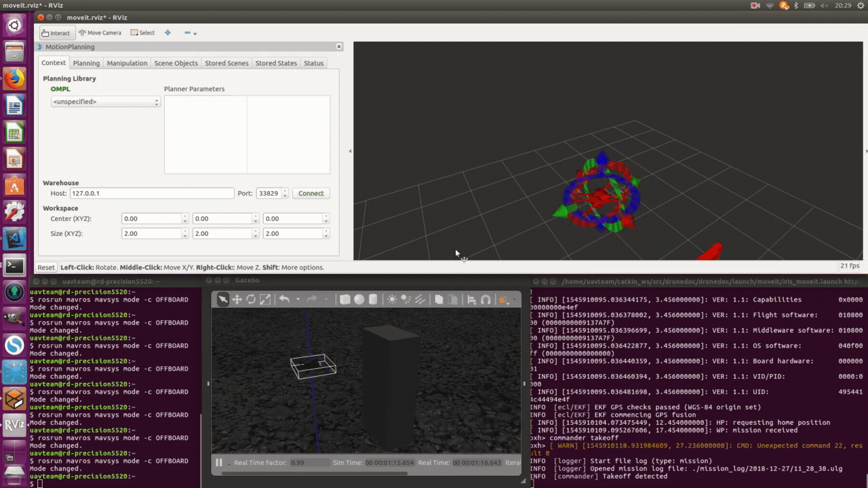Click the RViz icon in the dock
The height and width of the screenshot is (488, 868).
(x=14, y=425)
